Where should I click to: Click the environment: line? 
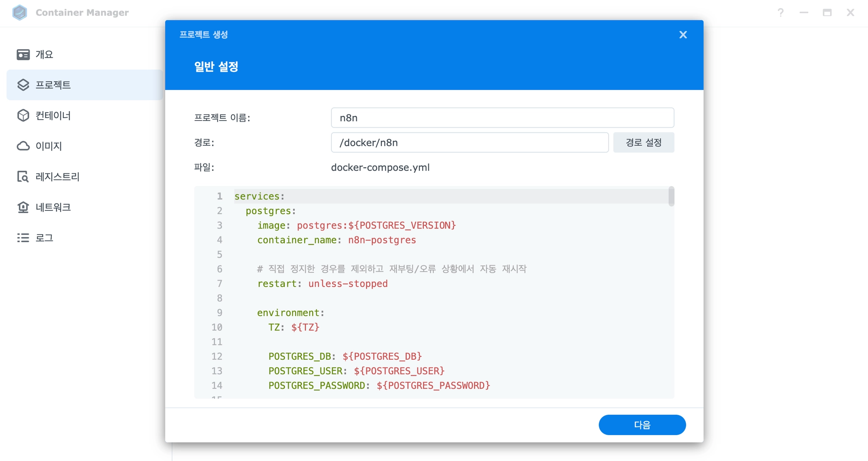tap(291, 313)
